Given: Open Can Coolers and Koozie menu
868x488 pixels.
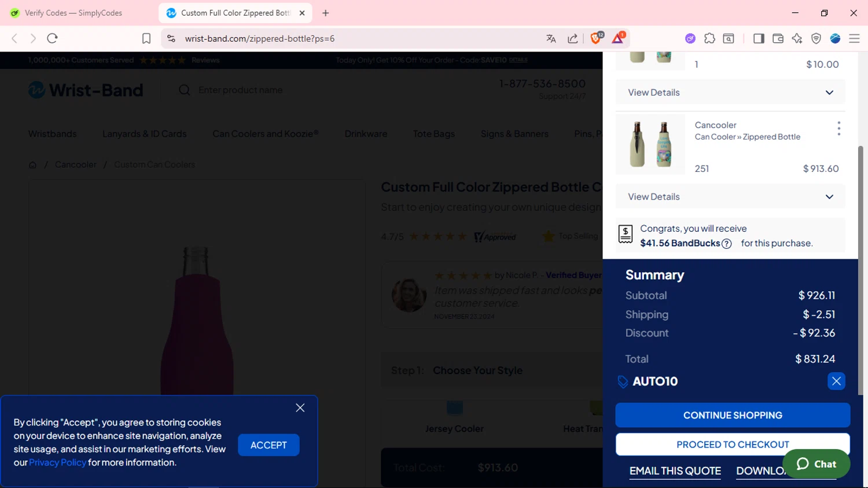Looking at the screenshot, I should [x=266, y=134].
